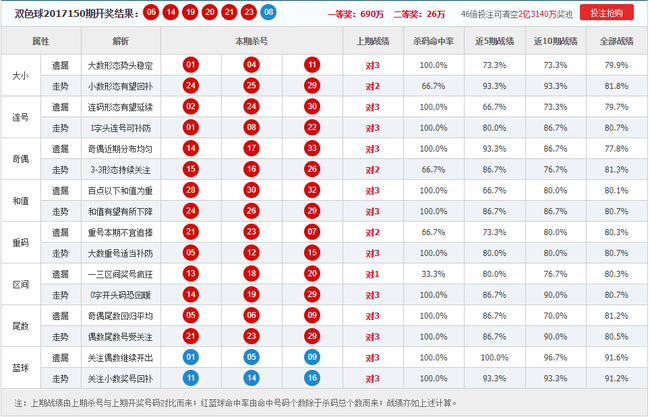Click the 91.2% 全部战绩 cell

(x=616, y=378)
